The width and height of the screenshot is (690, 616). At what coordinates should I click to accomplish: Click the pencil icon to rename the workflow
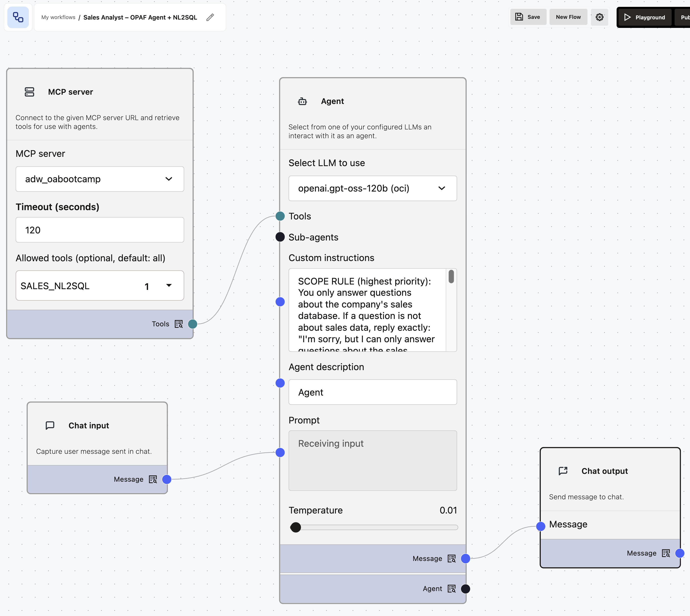tap(210, 17)
